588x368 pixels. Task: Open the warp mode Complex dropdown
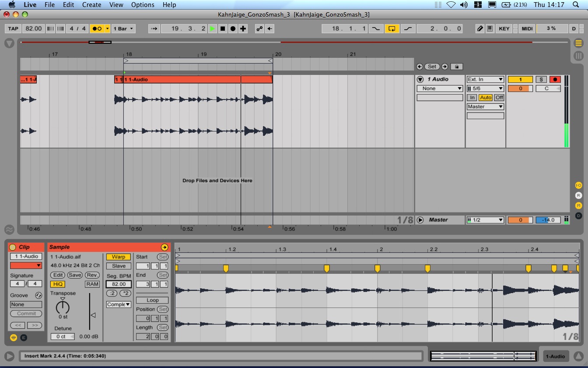coord(119,304)
